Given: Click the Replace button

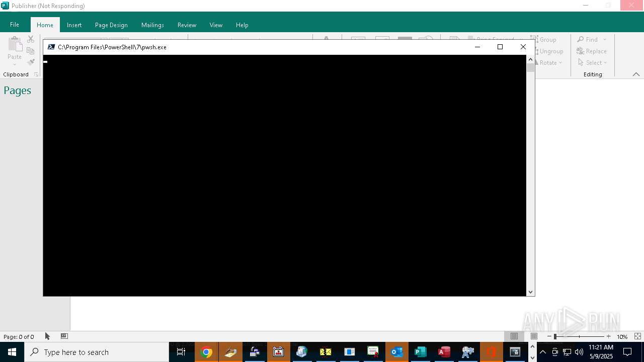Looking at the screenshot, I should coord(592,51).
